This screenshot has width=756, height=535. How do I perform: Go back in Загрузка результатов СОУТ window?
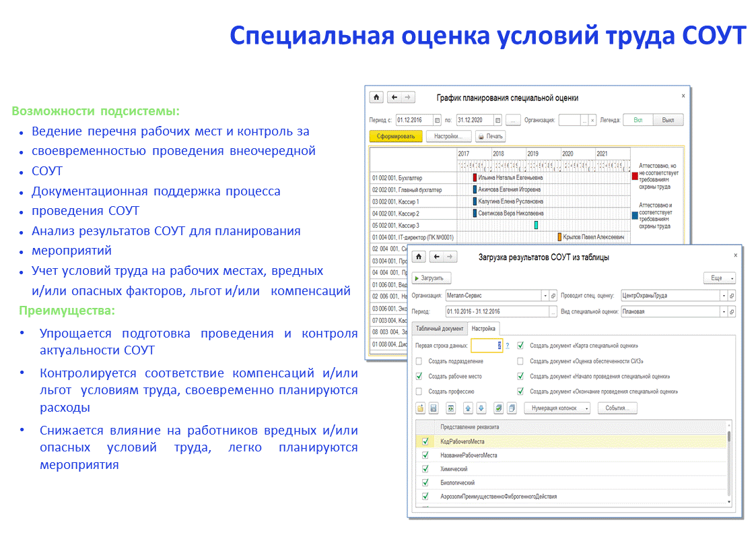tap(436, 257)
